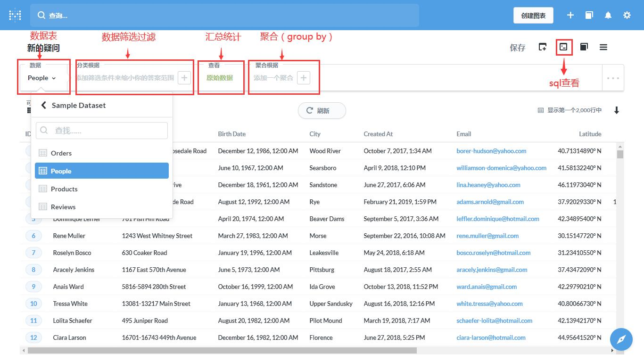Click the 显示第一个2,000行中 row count text
This screenshot has width=644, height=362.
click(574, 110)
